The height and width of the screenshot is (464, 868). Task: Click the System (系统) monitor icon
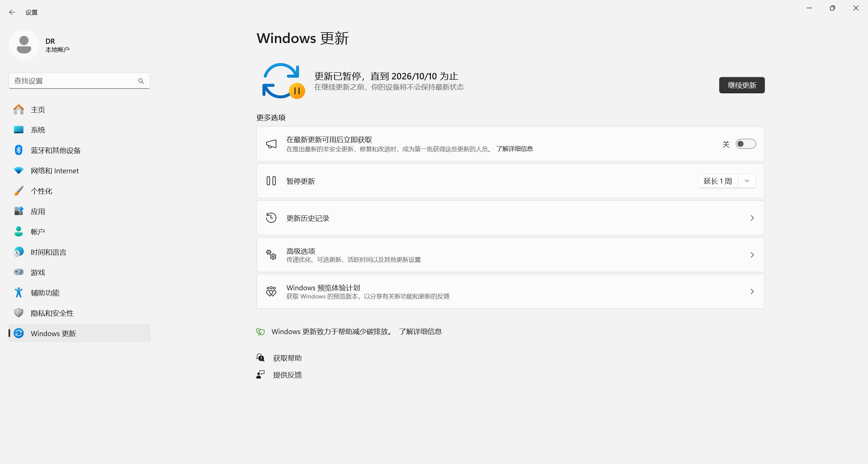(19, 130)
